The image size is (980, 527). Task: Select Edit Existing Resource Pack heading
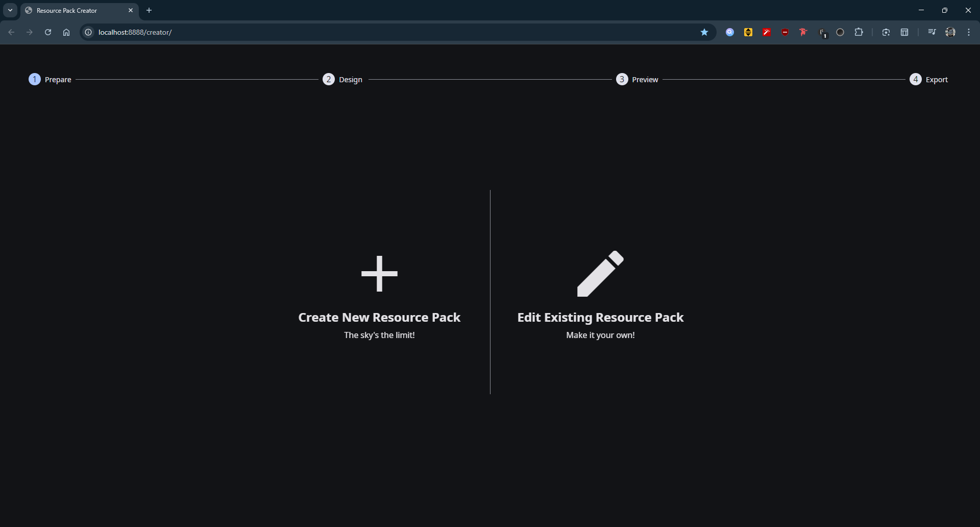tap(600, 318)
